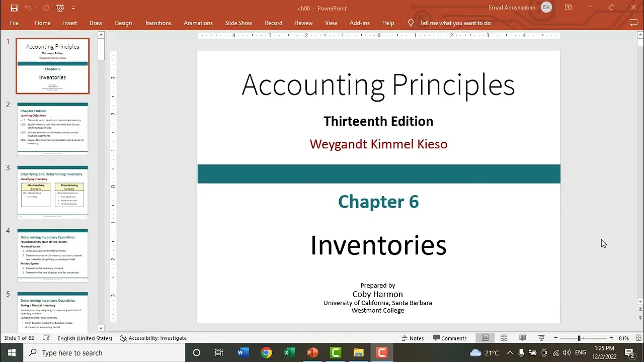
Task: Switch to the Insert tab
Action: (x=70, y=23)
